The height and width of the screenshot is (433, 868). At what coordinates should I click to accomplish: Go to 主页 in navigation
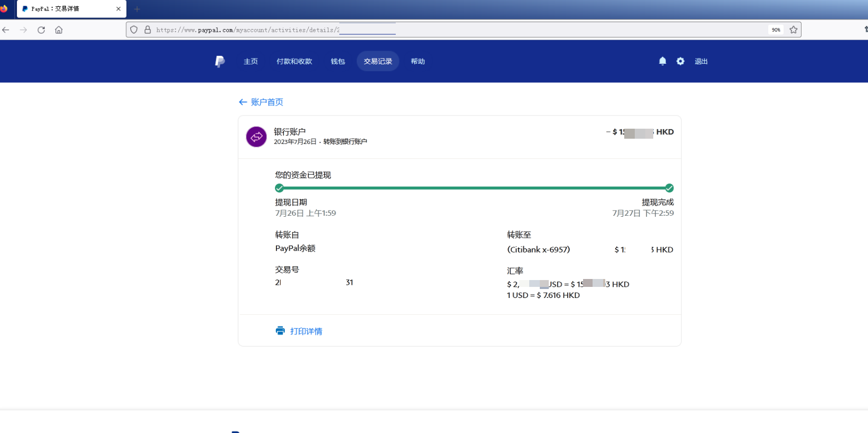(251, 61)
